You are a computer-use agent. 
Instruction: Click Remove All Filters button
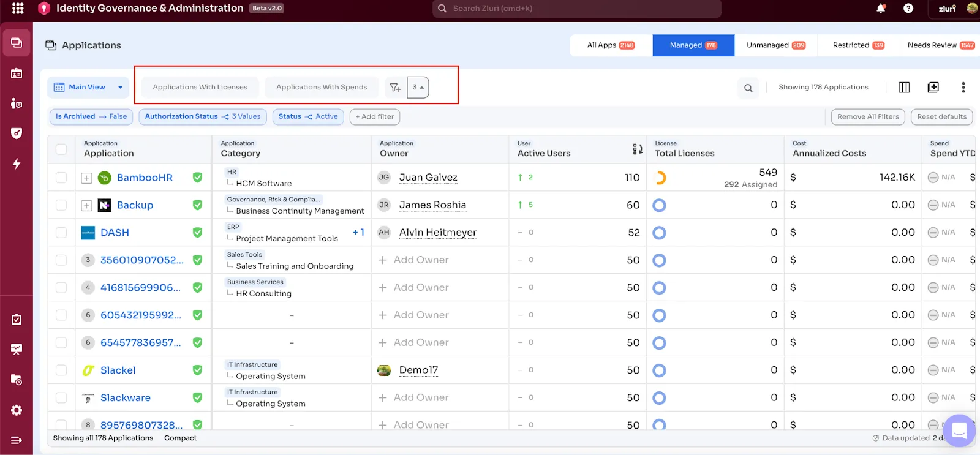(868, 116)
